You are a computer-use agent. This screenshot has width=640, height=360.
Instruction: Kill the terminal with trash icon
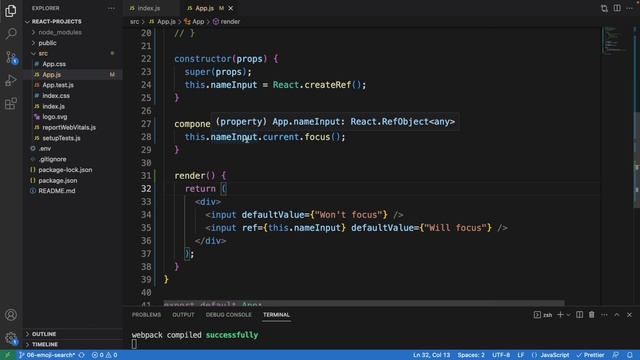pos(591,315)
